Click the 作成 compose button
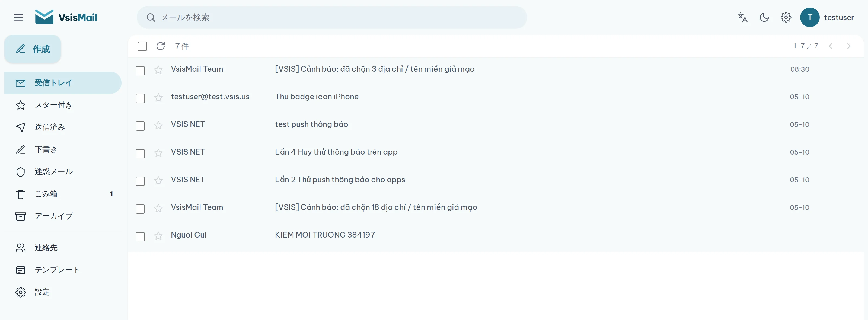868x320 pixels. [33, 49]
